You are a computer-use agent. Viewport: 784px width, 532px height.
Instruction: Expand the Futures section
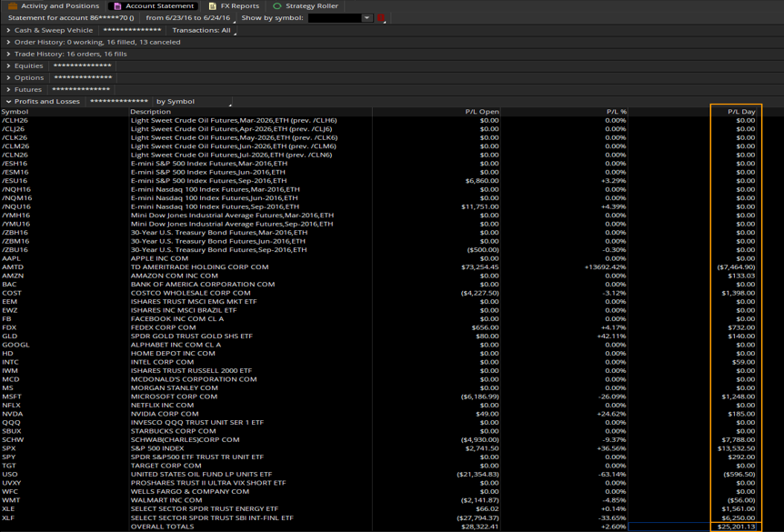8,89
